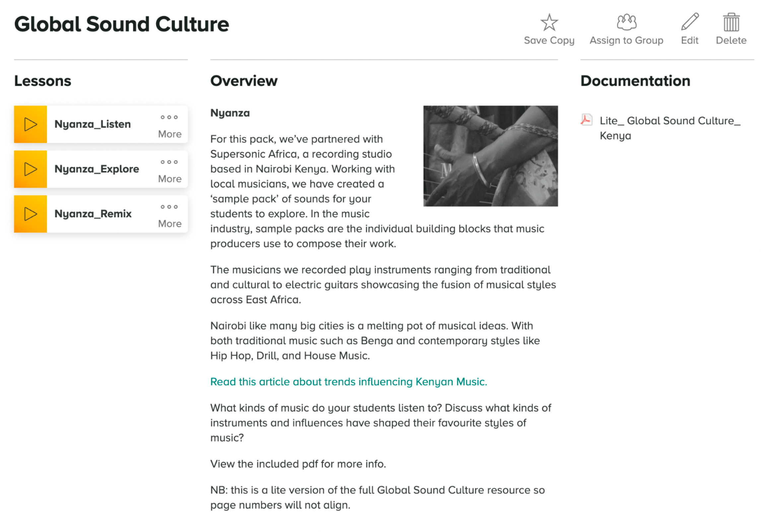The image size is (766, 532).
Task: Click the Save Copy star icon
Action: (549, 22)
